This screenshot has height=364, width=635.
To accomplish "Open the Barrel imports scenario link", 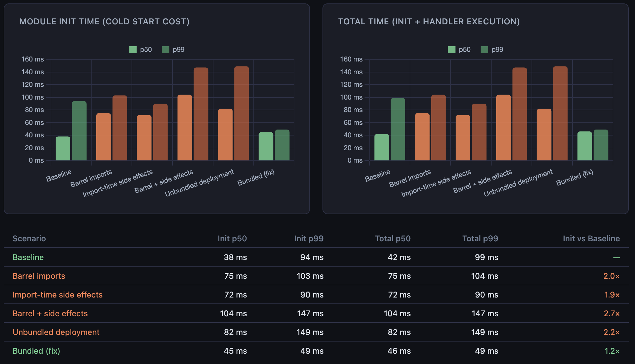I will 39,276.
